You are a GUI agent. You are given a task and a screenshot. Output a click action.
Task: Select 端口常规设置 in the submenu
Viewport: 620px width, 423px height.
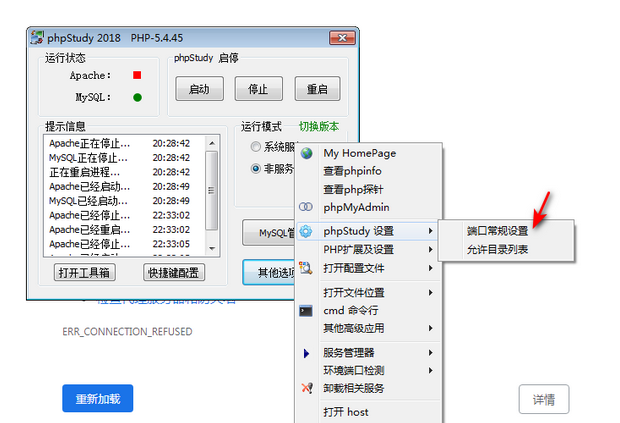pos(506,231)
